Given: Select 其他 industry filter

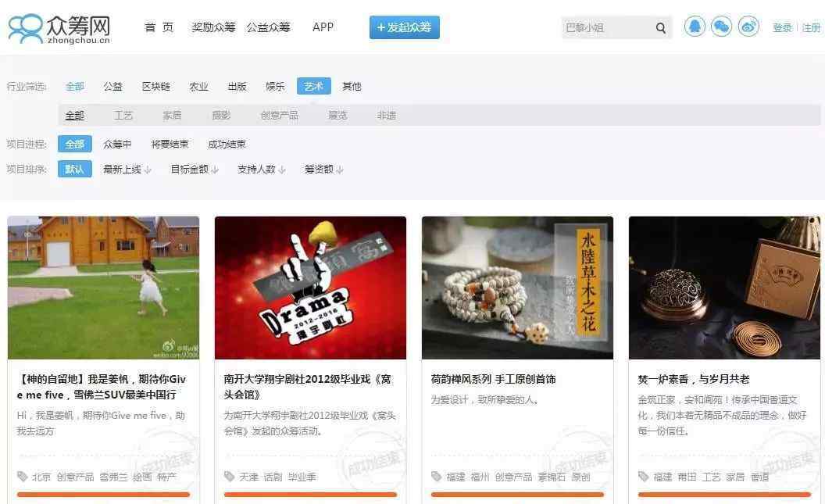Looking at the screenshot, I should click(x=352, y=86).
